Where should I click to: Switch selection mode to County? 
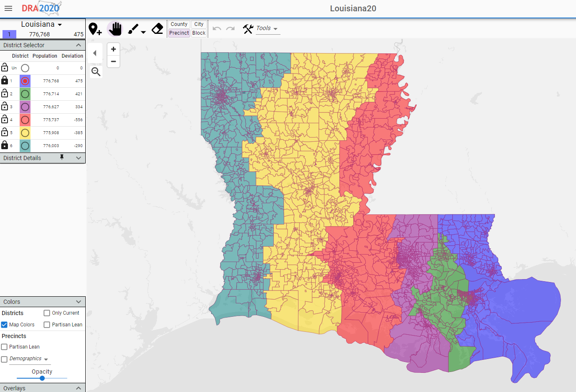coord(179,24)
